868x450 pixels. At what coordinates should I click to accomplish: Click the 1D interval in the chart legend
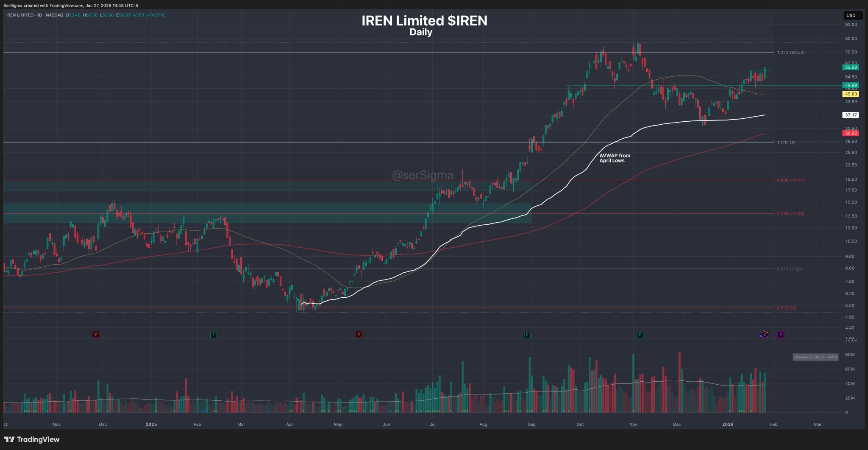click(40, 15)
